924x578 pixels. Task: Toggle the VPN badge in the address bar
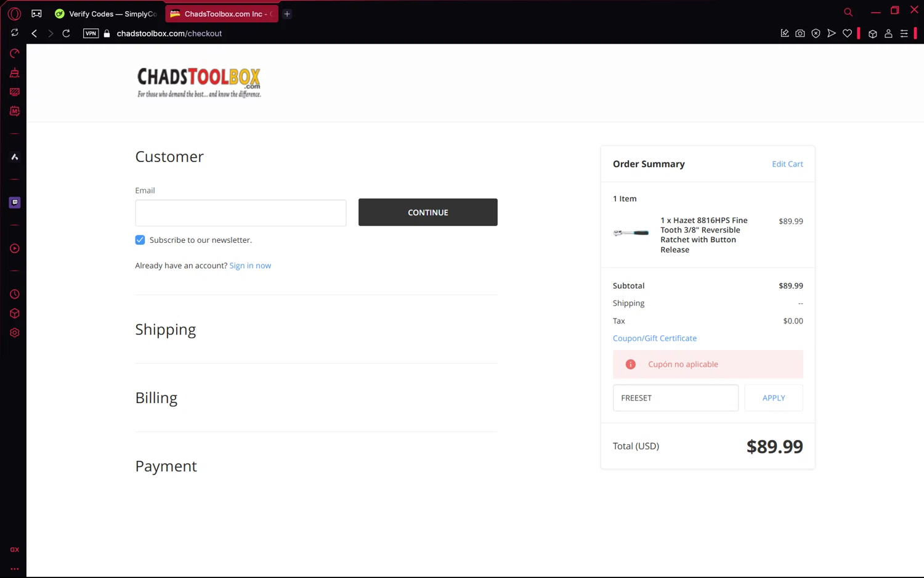coord(91,33)
